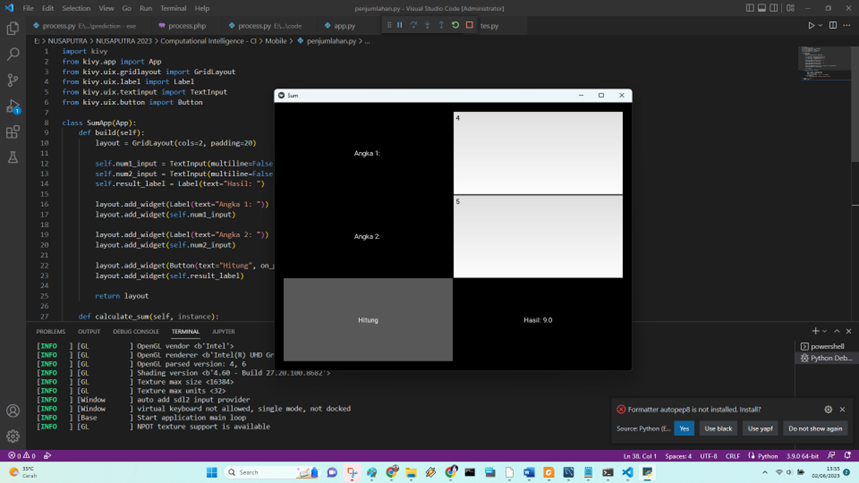The height and width of the screenshot is (483, 859).
Task: Switch to the DEBUG CONSOLE tab
Action: click(136, 331)
